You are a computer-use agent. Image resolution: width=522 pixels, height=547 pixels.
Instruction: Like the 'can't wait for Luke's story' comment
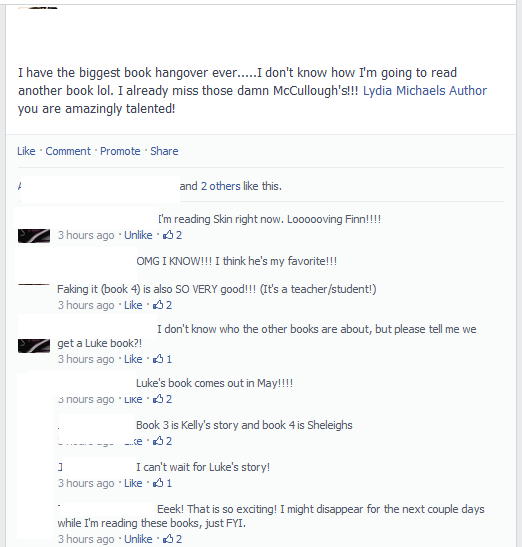click(x=133, y=483)
